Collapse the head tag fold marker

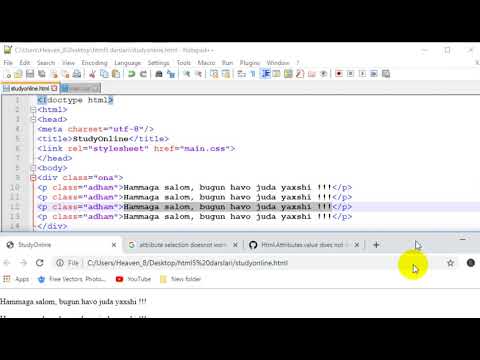pos(33,119)
